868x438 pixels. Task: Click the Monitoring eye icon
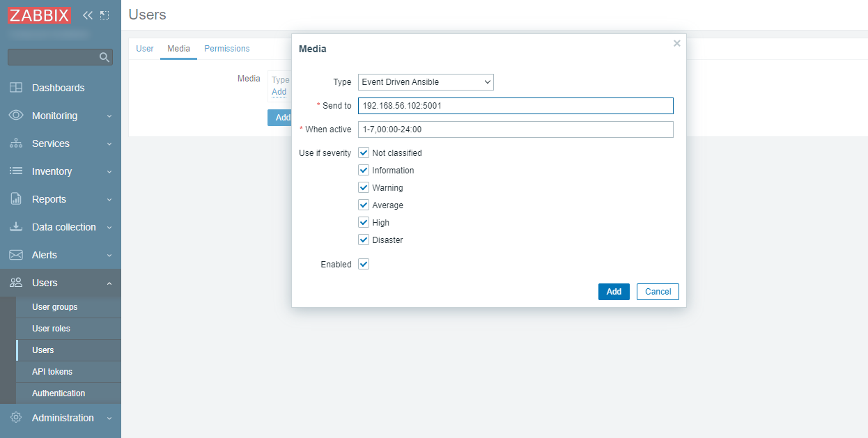point(16,116)
